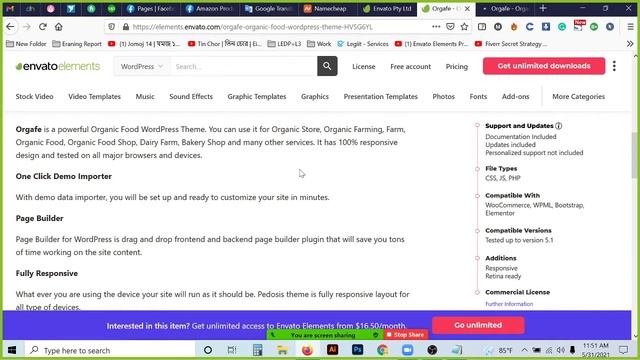
Task: Open the Further Information license link
Action: 509,304
